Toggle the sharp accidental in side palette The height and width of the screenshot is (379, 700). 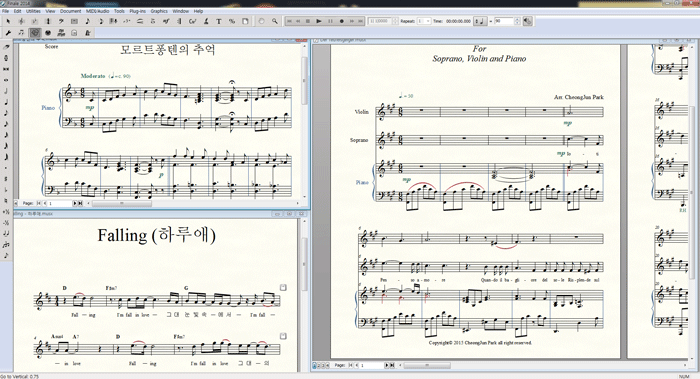[x=6, y=179]
